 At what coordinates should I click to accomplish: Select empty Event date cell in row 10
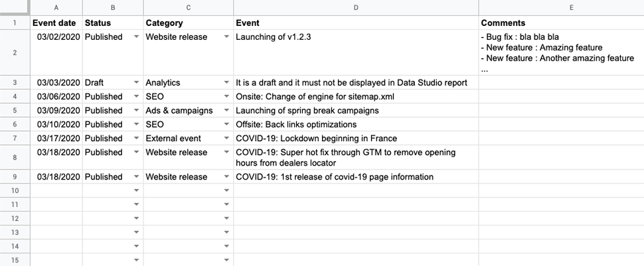(56, 191)
